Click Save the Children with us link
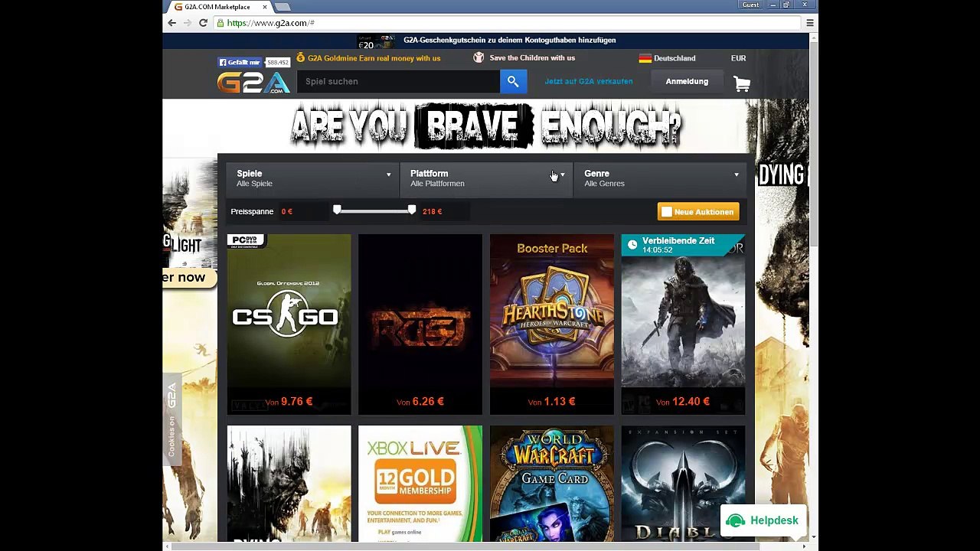 coord(532,58)
